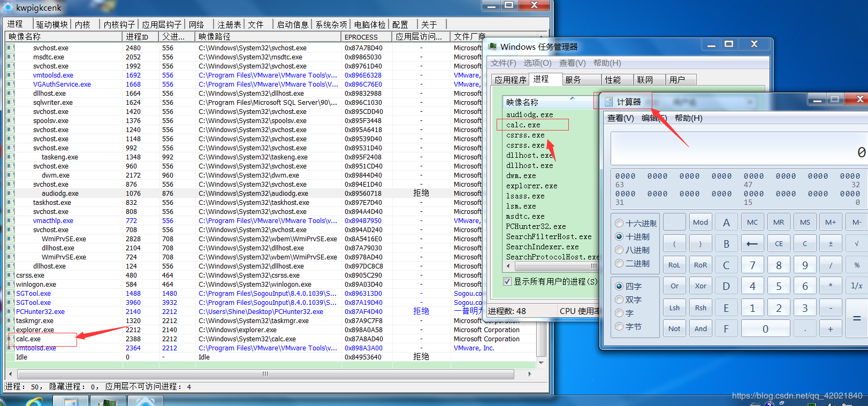Screen dimensions: 868x406
Task: Select the 十进制 radio button
Action: (x=619, y=237)
